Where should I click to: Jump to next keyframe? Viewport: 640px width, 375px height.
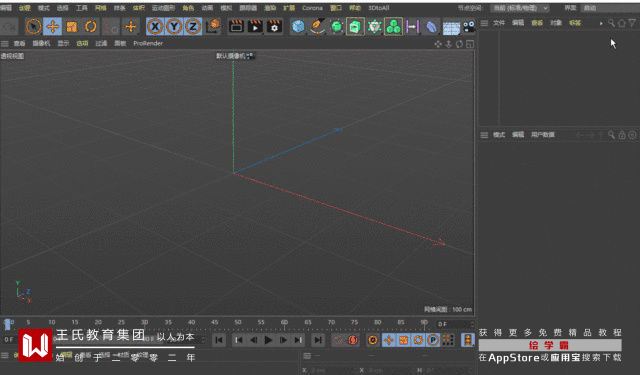pos(298,339)
